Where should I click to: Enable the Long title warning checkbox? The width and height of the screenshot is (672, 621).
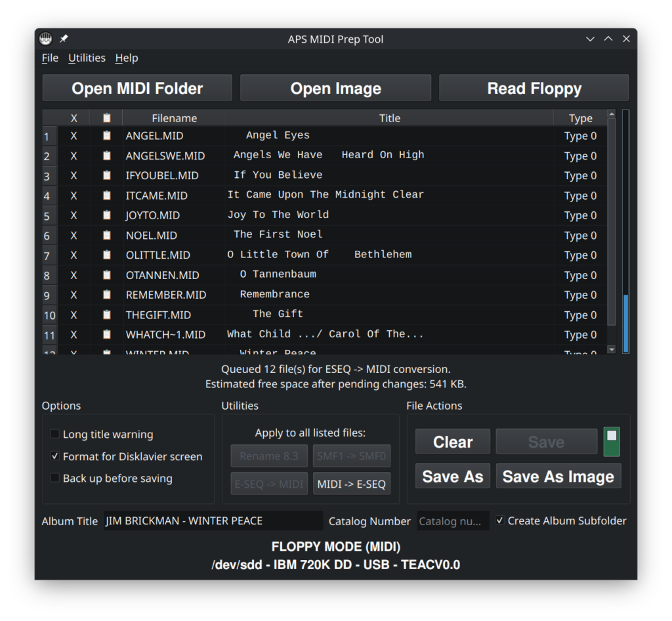(x=55, y=435)
